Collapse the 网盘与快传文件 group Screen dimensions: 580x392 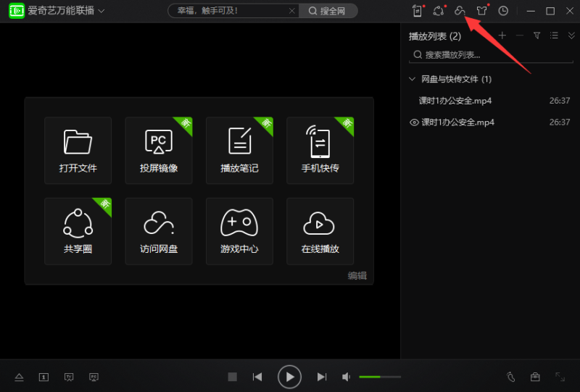click(x=412, y=79)
